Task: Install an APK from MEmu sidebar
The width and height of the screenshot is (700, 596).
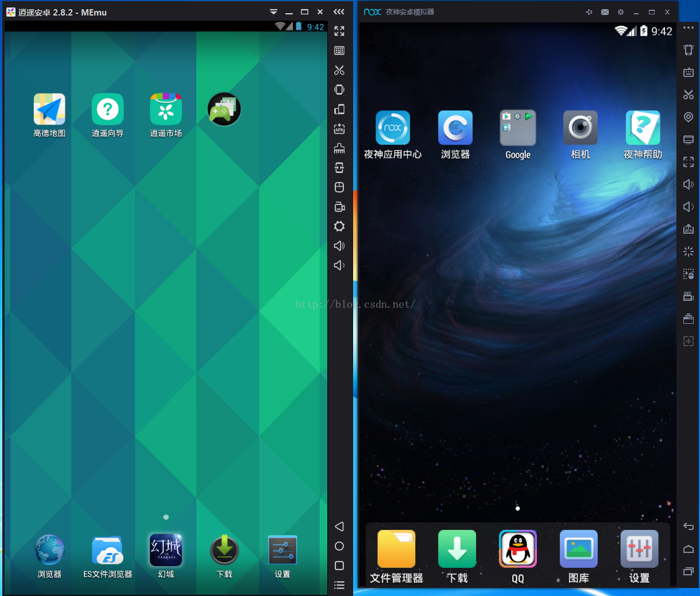Action: pos(339,129)
